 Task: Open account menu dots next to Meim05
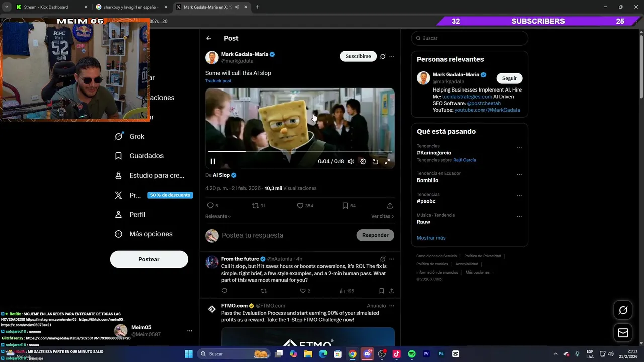pyautogui.click(x=190, y=331)
